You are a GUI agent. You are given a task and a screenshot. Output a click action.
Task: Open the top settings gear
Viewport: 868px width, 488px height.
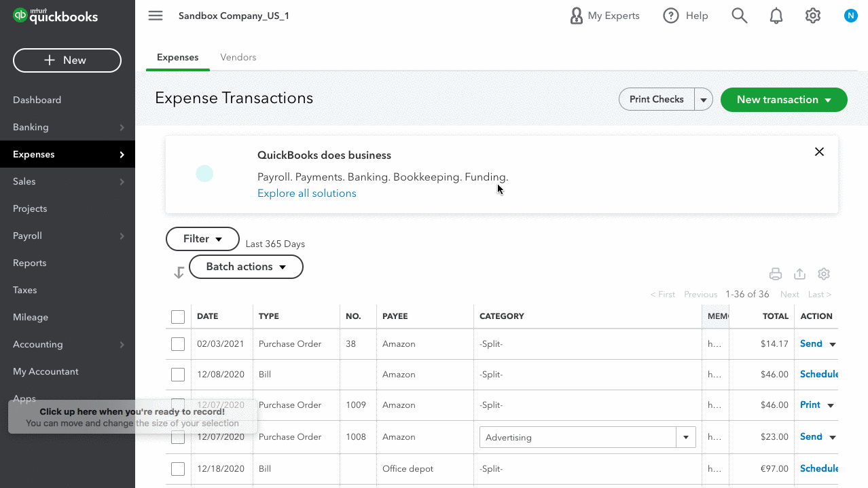[813, 16]
